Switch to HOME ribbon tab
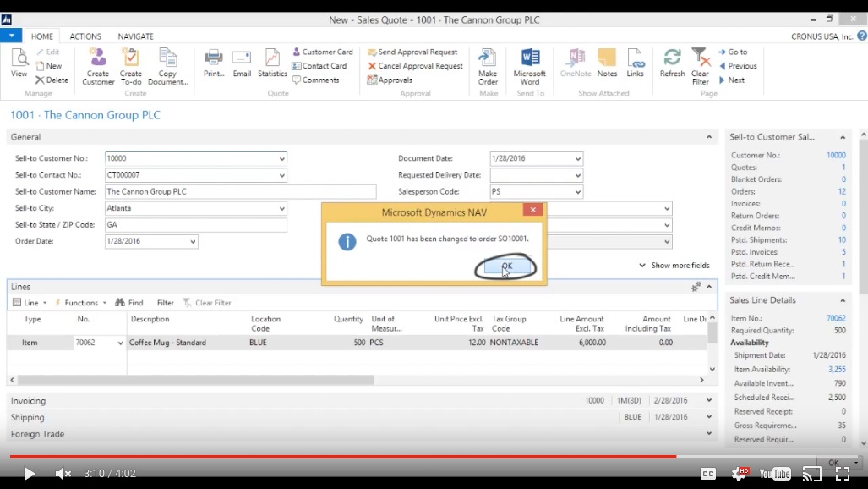The image size is (868, 489). click(42, 36)
